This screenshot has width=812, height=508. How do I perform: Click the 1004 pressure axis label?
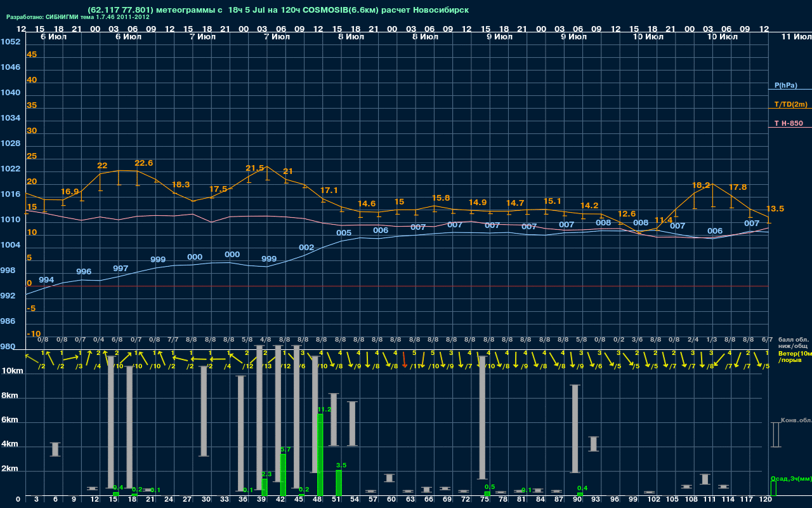10,245
